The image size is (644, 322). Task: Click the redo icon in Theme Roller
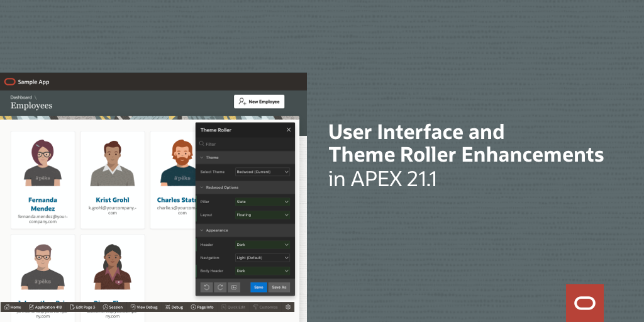tap(220, 287)
